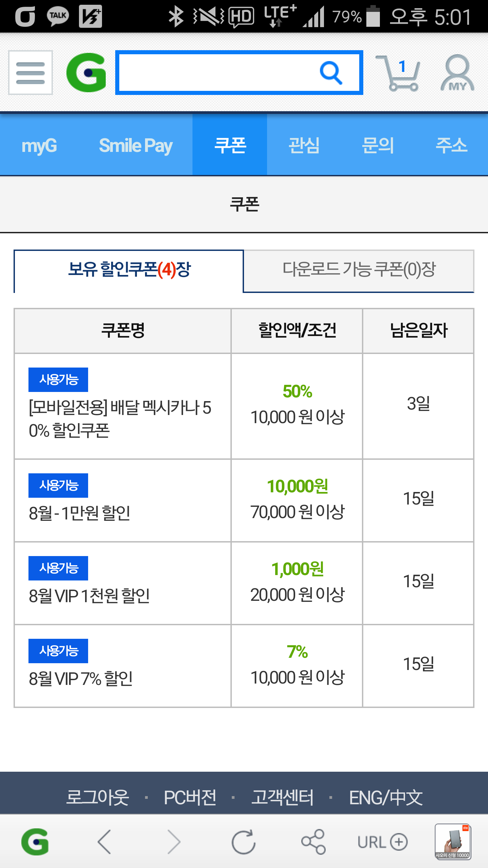
Task: Reload the page
Action: 243,842
